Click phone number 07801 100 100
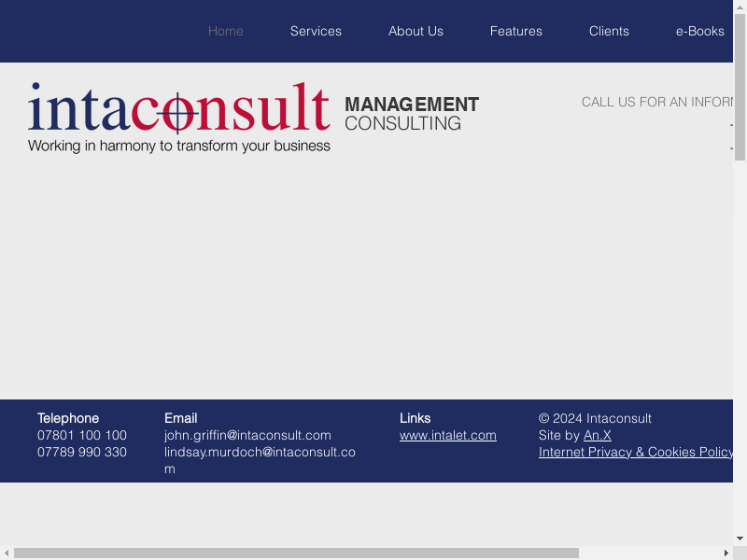Viewport: 747px width, 560px height. coord(82,435)
